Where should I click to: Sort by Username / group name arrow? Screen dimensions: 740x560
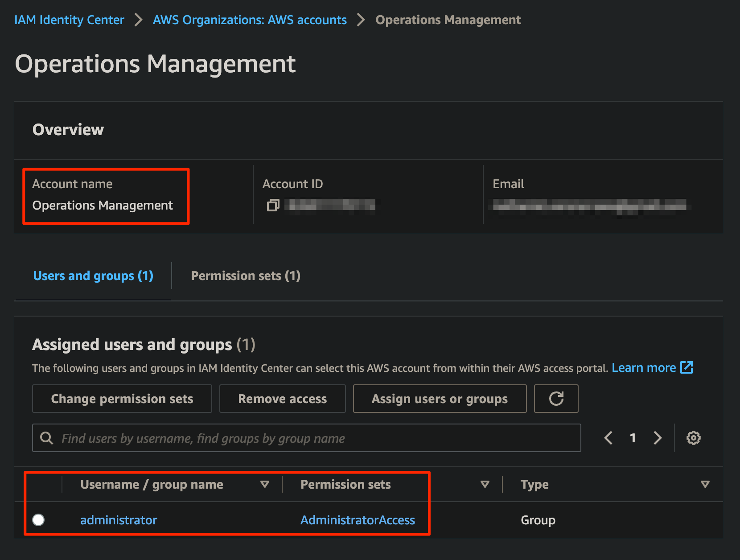tap(265, 484)
